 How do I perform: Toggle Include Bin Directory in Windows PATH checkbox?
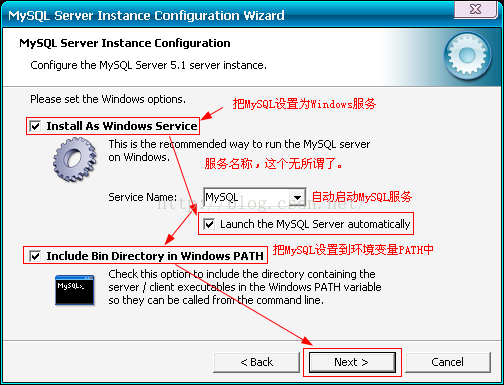tap(35, 256)
